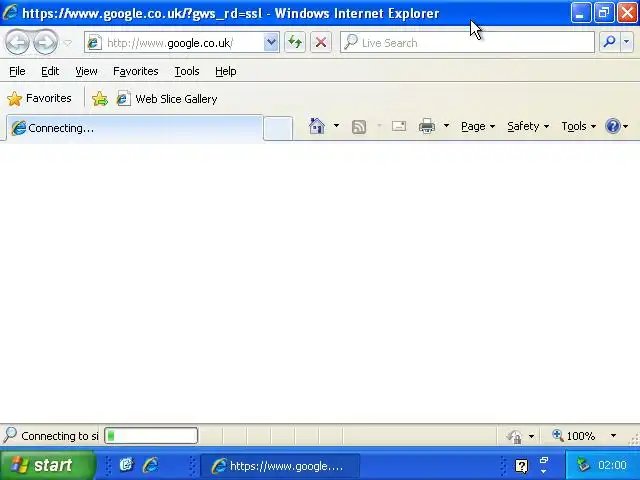Click the 100% zoom level button
The image size is (640, 480).
pyautogui.click(x=573, y=436)
